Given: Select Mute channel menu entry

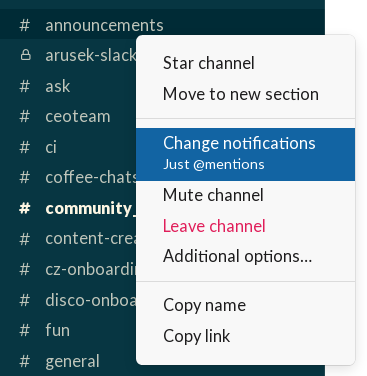Looking at the screenshot, I should click(245, 195).
